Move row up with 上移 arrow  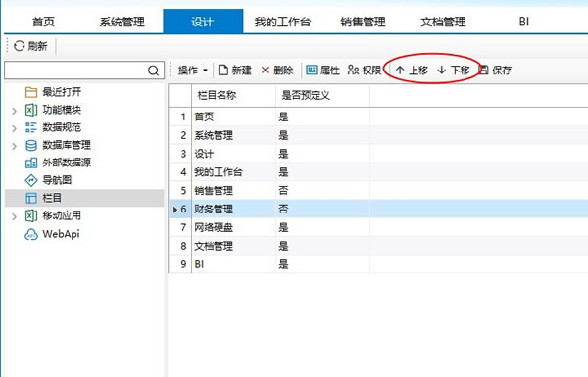(400, 70)
